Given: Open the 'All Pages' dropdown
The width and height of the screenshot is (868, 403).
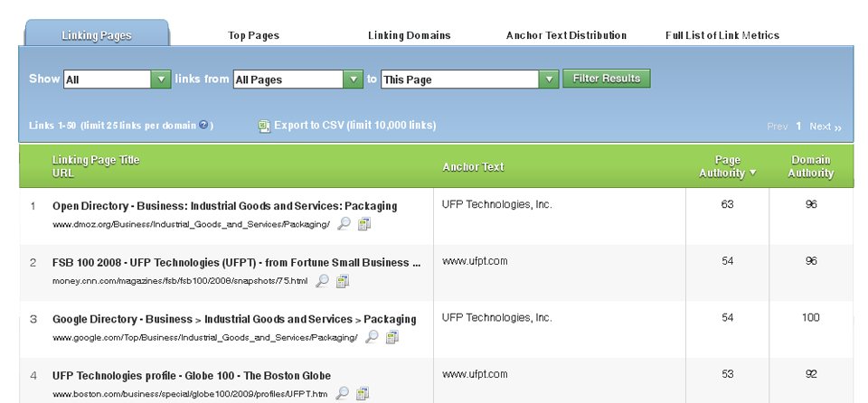Looking at the screenshot, I should coord(297,80).
